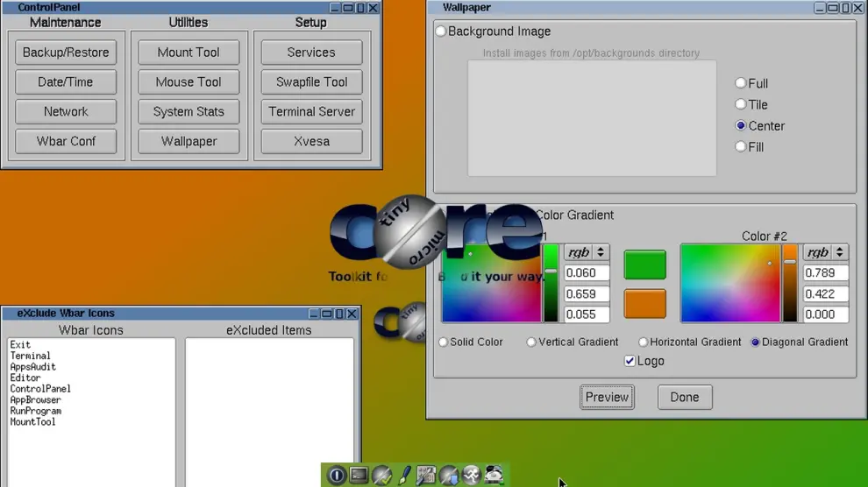Image resolution: width=868 pixels, height=487 pixels.
Task: Open AppBrowser download icon in dock
Action: (449, 475)
